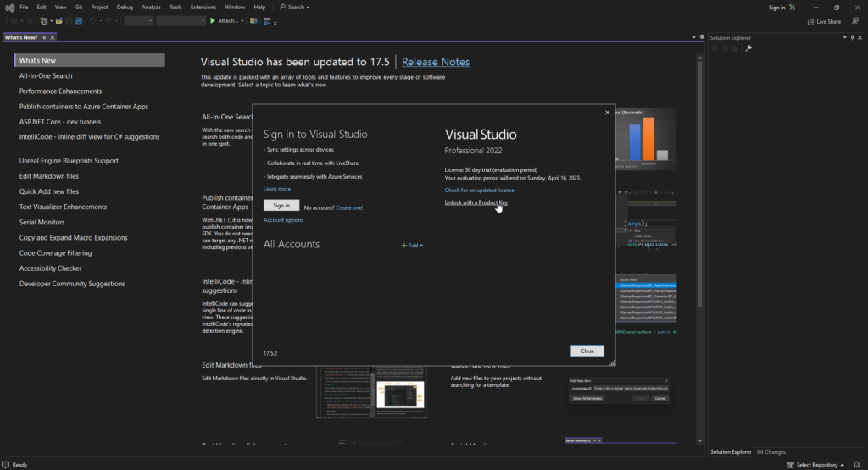Click the Save All toolbar icon
The width and height of the screenshot is (868, 470).
click(x=79, y=21)
